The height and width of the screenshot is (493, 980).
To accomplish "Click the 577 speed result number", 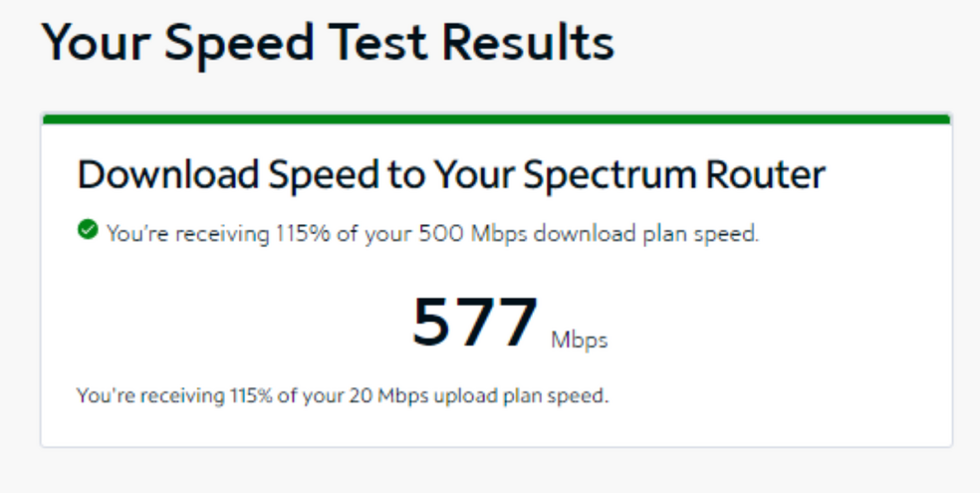I will click(475, 323).
